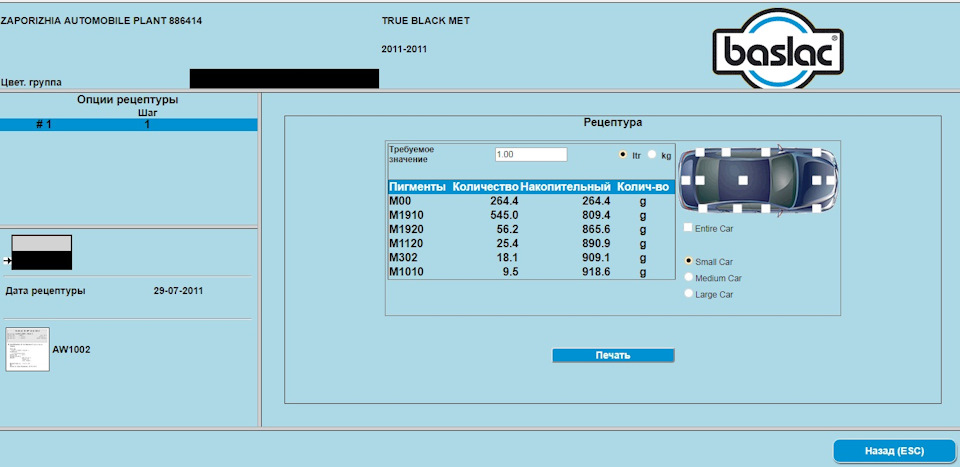Click pigment M00 in the table
This screenshot has height=467, width=960.
click(x=399, y=201)
